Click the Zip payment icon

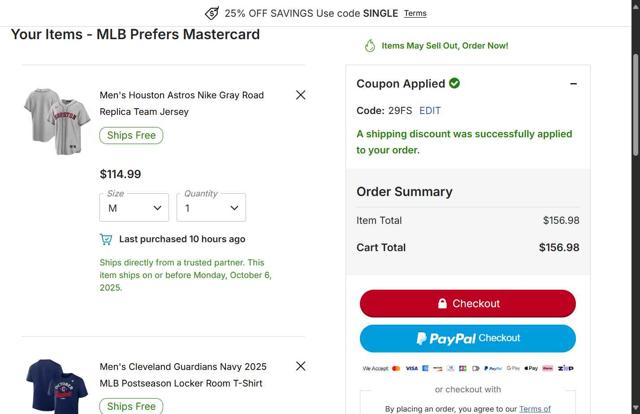coord(566,368)
